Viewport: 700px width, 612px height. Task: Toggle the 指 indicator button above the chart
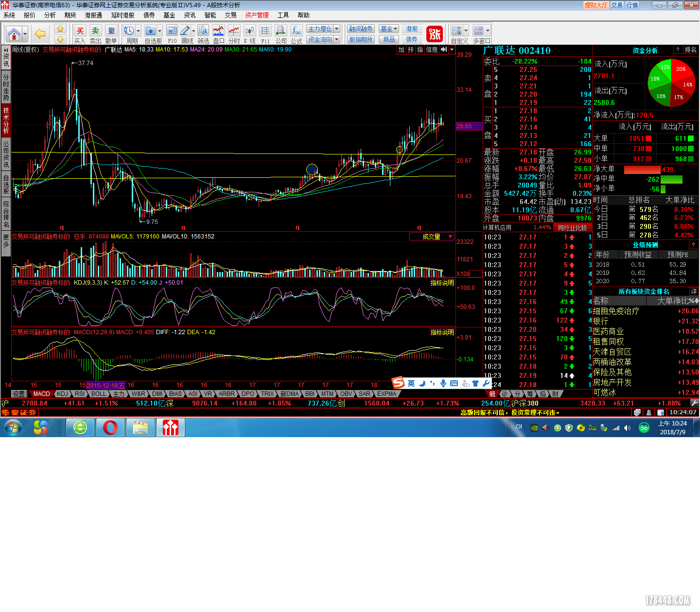tap(420, 50)
